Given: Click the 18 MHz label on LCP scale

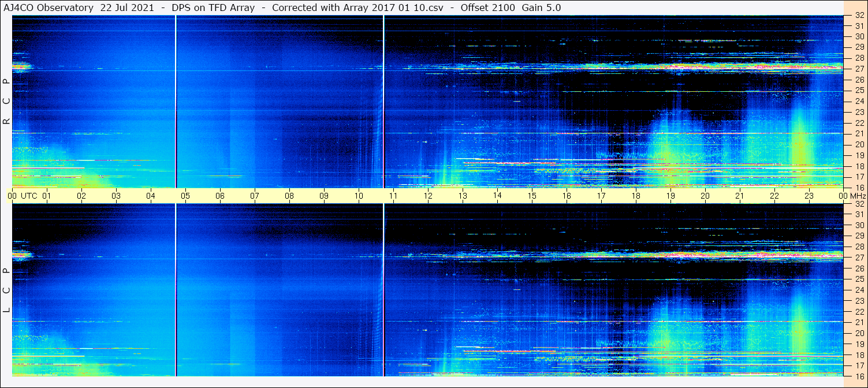Looking at the screenshot, I should (859, 355).
